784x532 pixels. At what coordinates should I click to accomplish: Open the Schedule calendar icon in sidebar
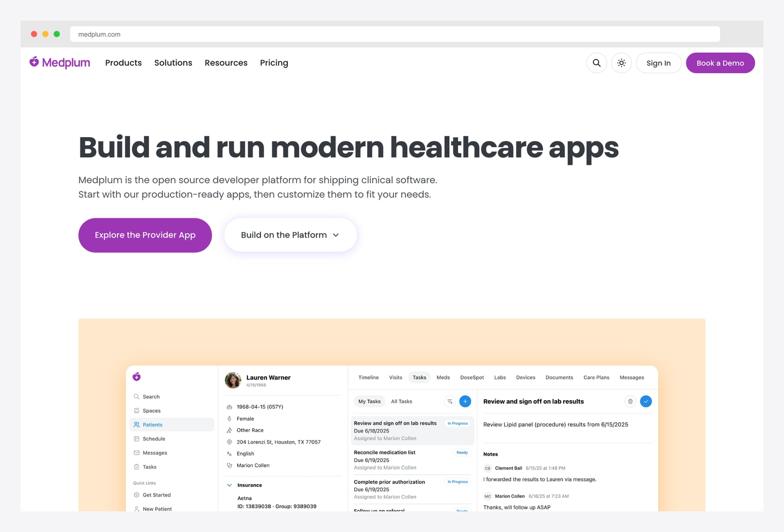pos(137,439)
